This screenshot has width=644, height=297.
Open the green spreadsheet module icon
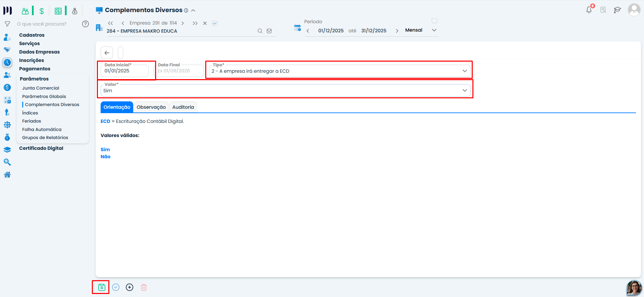click(x=58, y=11)
